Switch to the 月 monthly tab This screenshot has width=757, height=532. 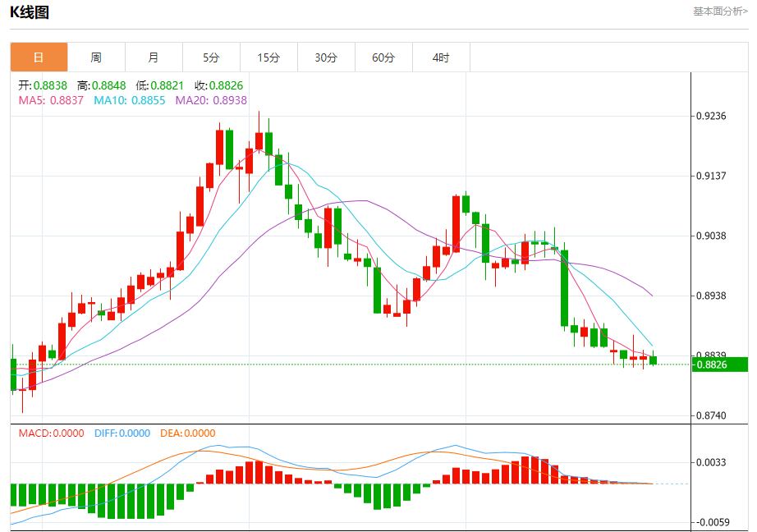[x=154, y=57]
